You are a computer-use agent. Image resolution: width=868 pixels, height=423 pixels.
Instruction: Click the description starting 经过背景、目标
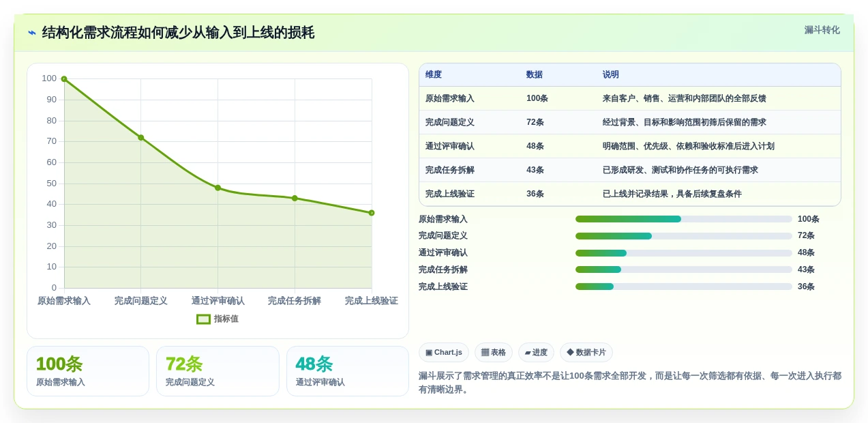pos(685,122)
